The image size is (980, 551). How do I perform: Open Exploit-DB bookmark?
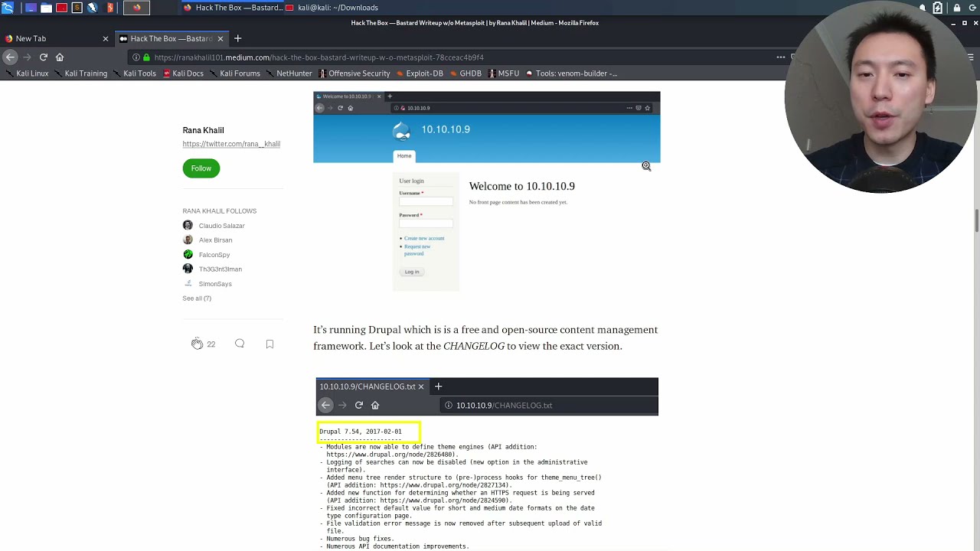tap(420, 73)
